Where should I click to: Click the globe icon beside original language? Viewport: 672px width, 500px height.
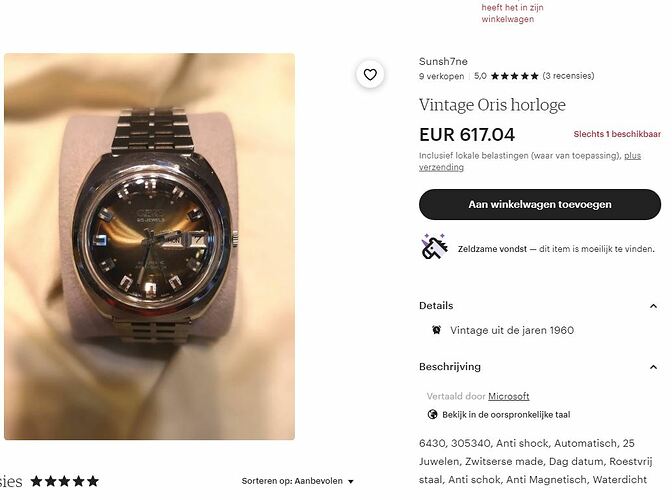click(432, 415)
